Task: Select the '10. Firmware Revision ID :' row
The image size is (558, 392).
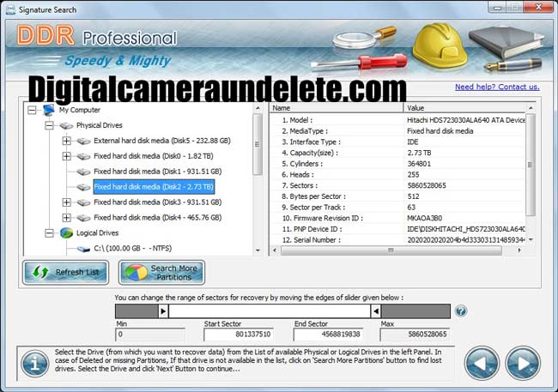Action: [397, 219]
